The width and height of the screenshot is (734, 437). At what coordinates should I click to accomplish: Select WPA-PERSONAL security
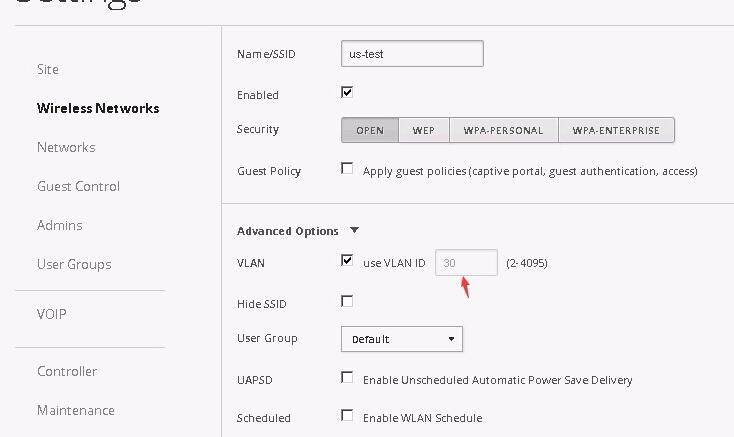(x=503, y=130)
